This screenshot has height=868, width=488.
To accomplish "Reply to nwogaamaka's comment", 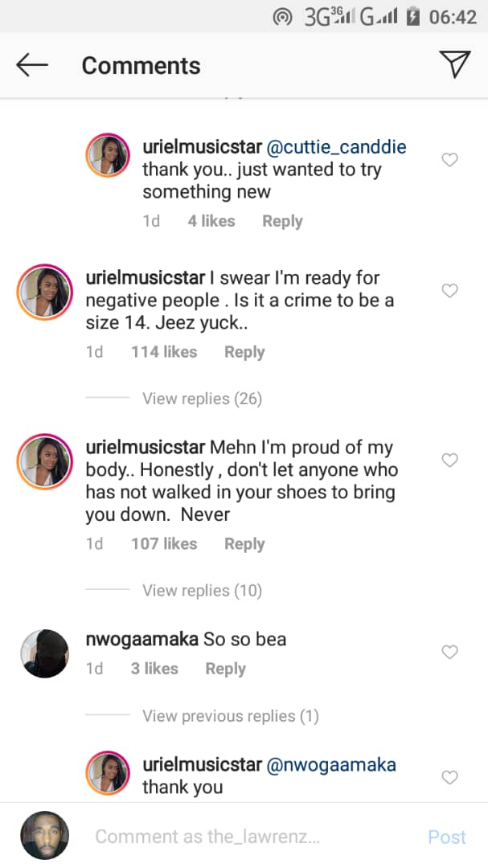I will point(225,669).
